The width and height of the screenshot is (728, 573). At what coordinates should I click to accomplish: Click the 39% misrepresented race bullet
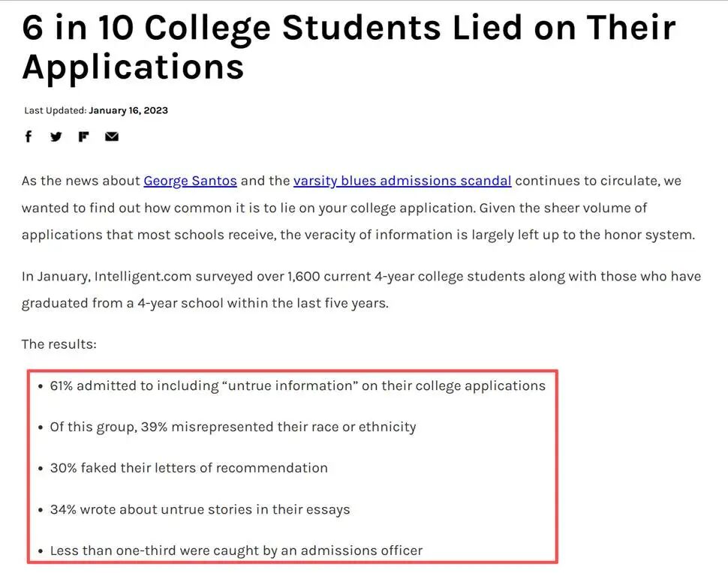tap(233, 427)
